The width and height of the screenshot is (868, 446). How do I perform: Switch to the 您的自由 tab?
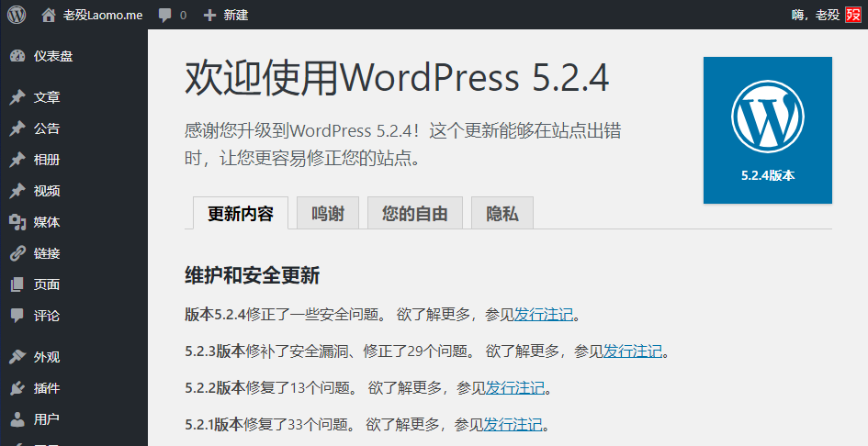[415, 214]
